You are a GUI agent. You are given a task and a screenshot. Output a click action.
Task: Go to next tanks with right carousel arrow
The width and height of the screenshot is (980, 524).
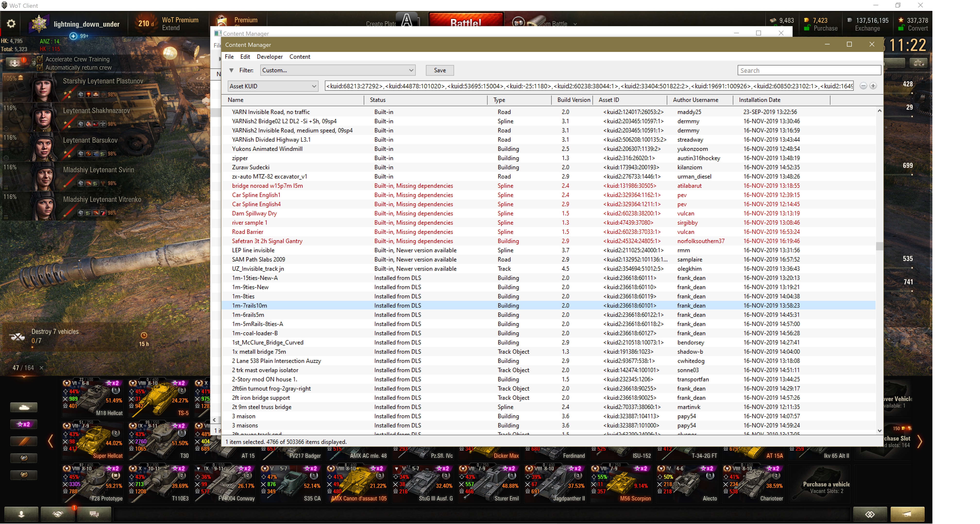tap(920, 441)
